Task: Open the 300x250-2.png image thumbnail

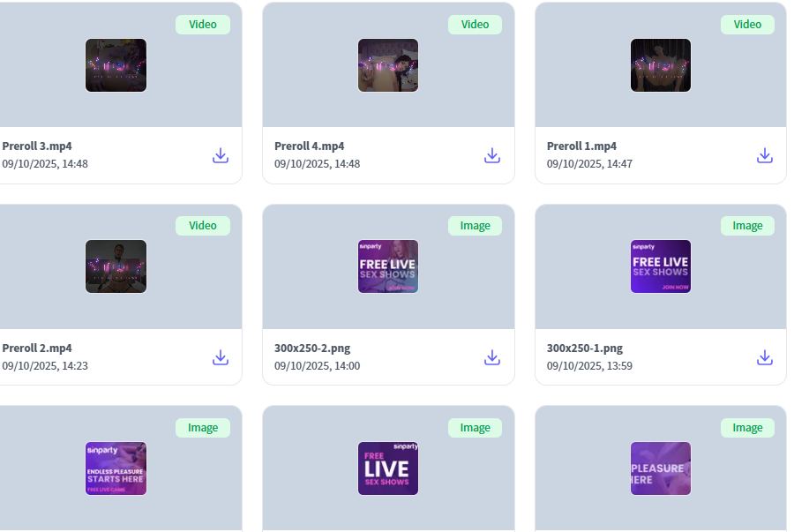Action: click(x=388, y=266)
